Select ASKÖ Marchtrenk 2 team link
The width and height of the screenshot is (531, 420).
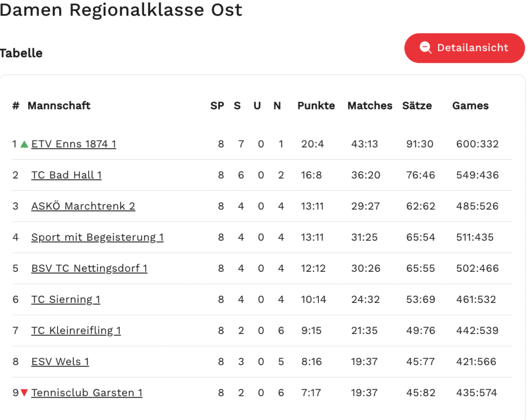pos(83,206)
